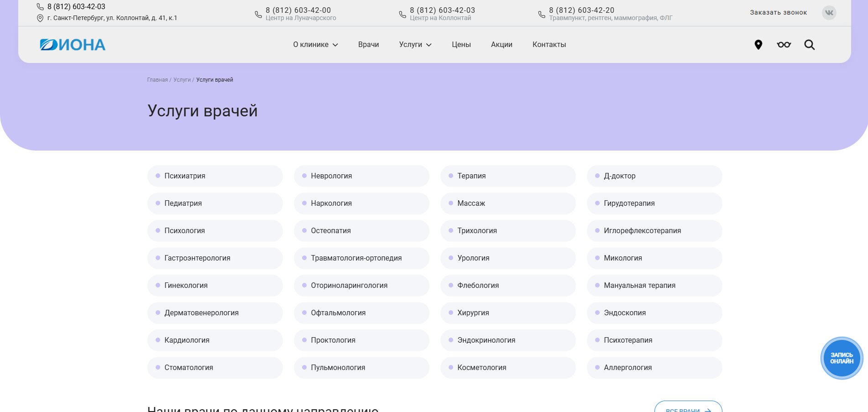Visit the Иглорефлексотерапия service

click(x=654, y=231)
